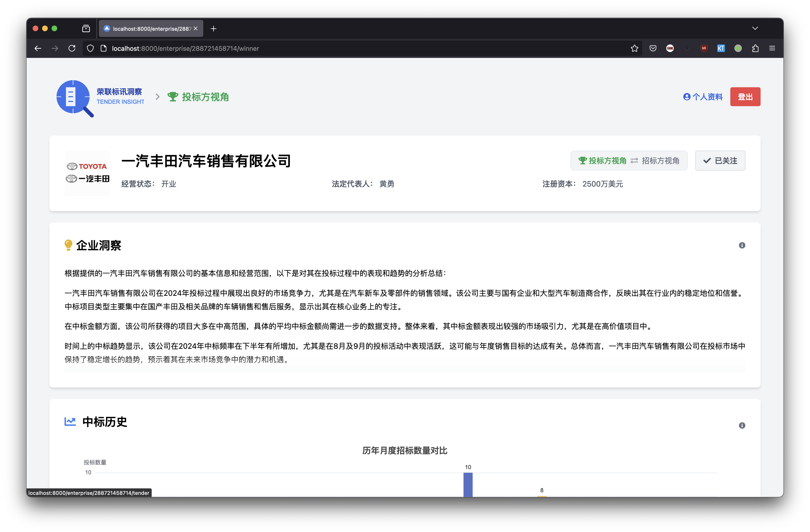
Task: Click the Pocket save icon
Action: click(x=653, y=48)
